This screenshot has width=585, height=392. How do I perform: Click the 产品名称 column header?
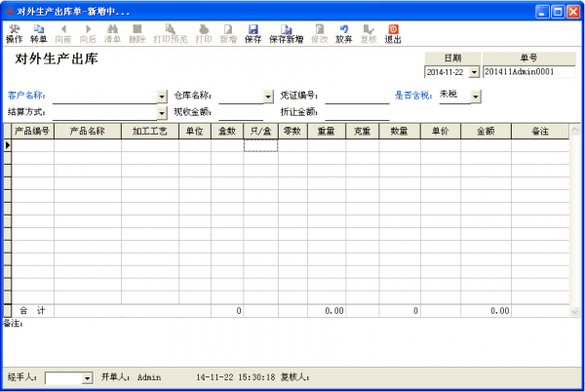(x=87, y=131)
